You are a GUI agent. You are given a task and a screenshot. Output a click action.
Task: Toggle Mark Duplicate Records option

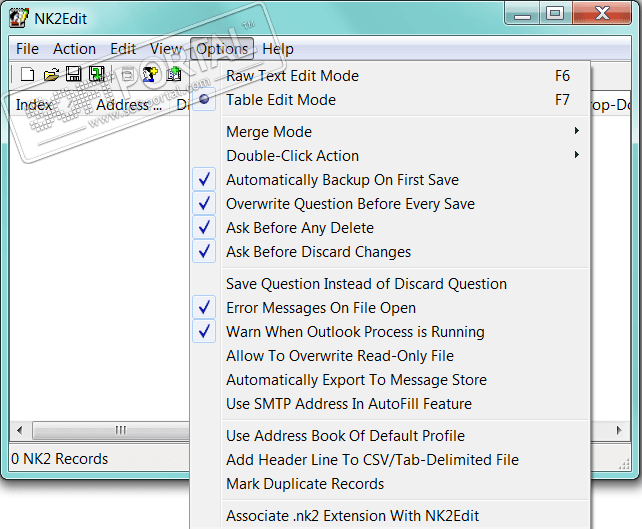[391, 484]
